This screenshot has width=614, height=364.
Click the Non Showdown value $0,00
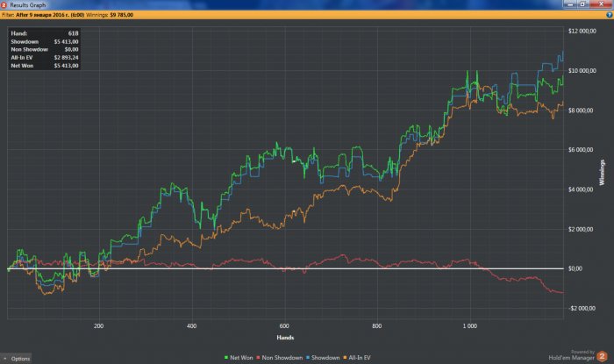point(71,49)
